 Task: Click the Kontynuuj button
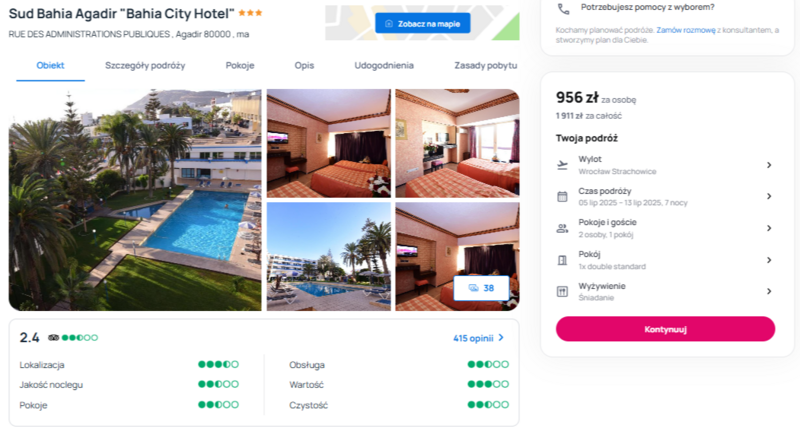665,329
